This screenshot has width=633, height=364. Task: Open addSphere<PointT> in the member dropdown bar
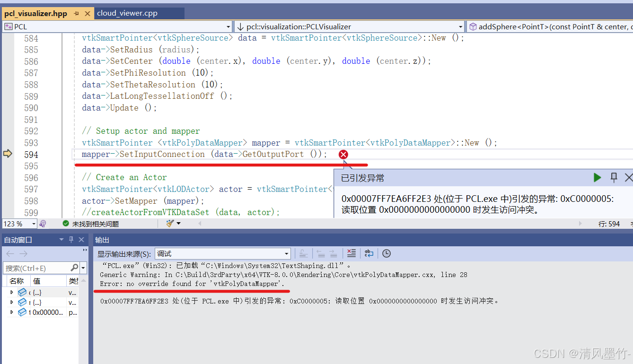pyautogui.click(x=549, y=26)
